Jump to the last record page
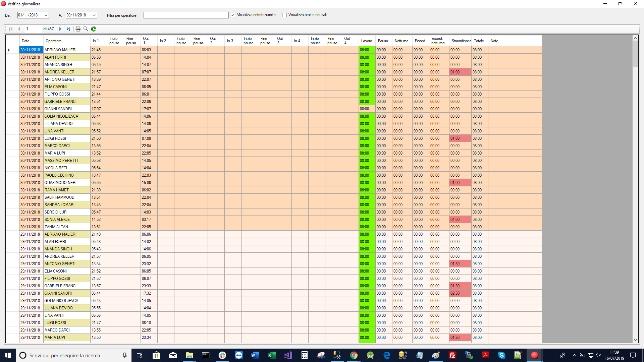Screen dimensions: 644x362 68,29
